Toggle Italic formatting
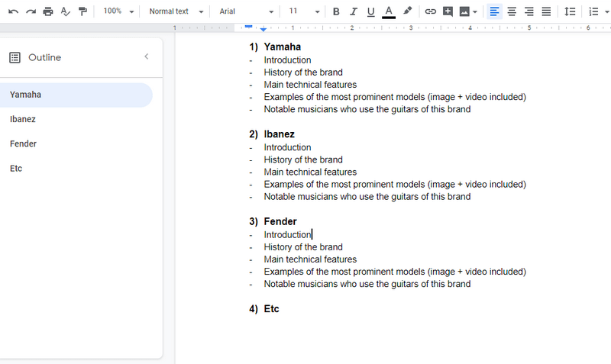Viewport: 611px width, 364px height. pos(354,11)
